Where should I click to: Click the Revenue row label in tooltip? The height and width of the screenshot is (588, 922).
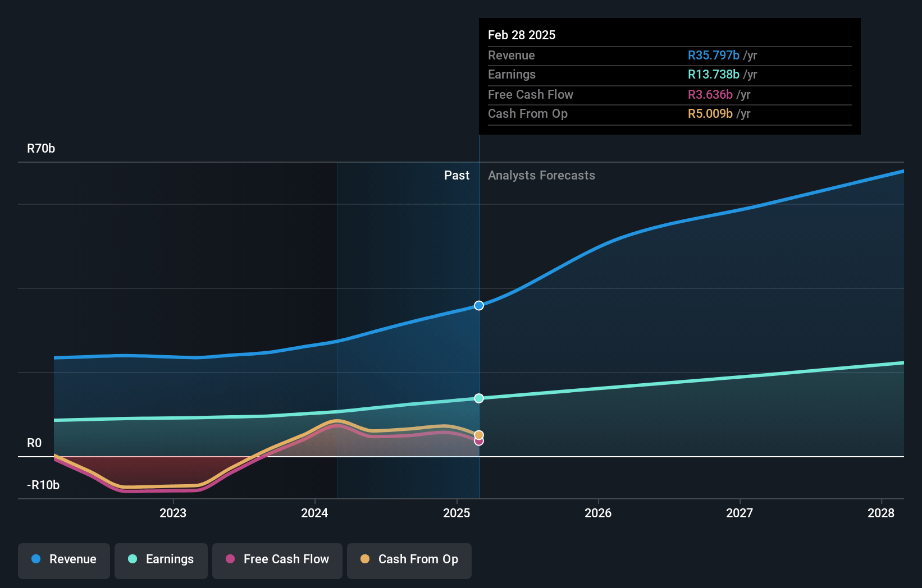coord(512,55)
